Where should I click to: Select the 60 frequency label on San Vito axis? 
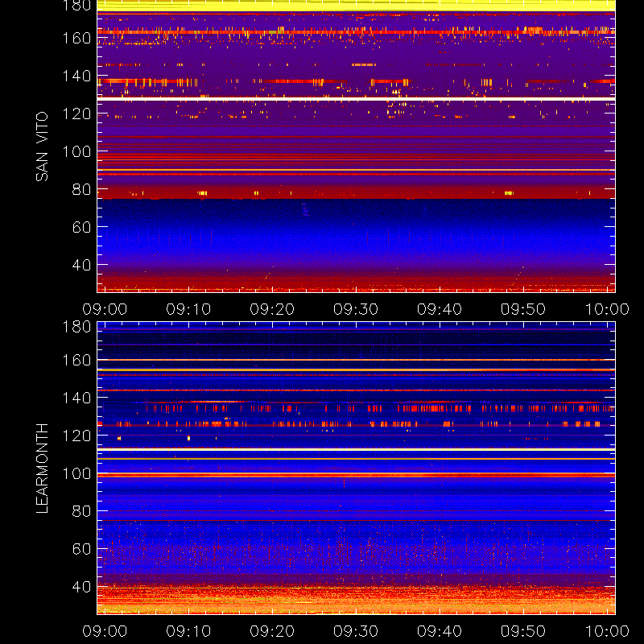pos(81,227)
